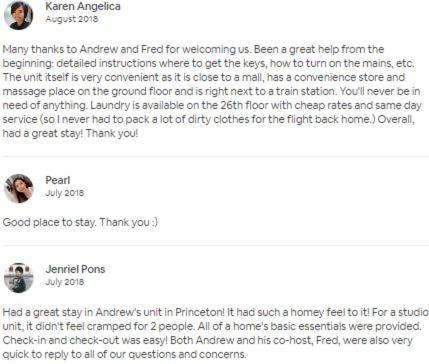Select Pearl's July 2018 review date

[x=65, y=193]
